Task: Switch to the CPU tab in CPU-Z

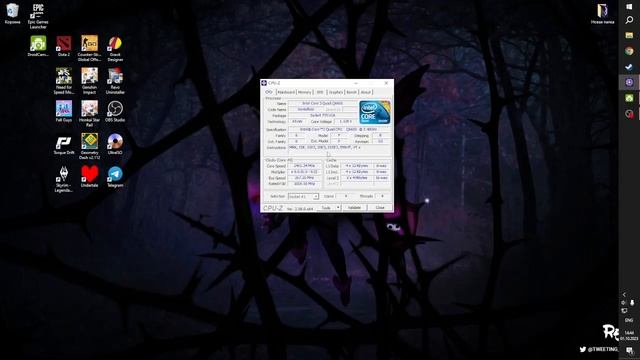Action: pos(269,92)
